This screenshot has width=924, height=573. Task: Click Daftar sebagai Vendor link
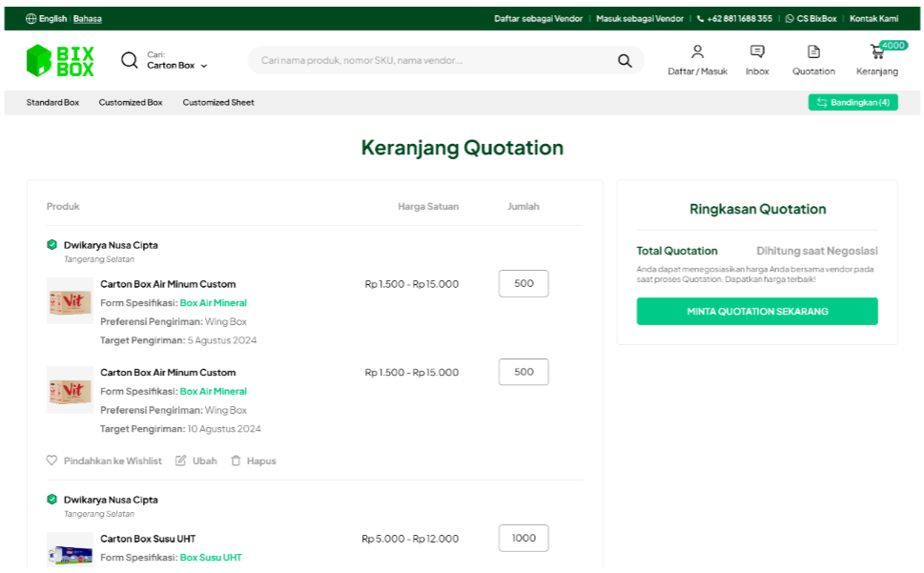(538, 19)
